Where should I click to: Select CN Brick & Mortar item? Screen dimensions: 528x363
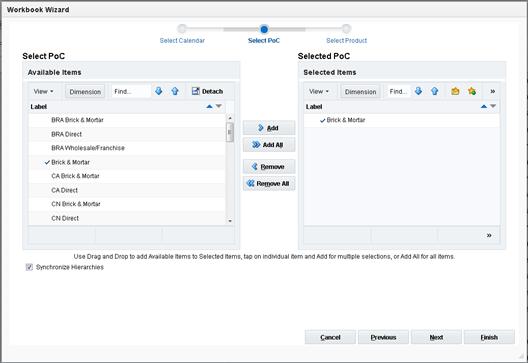(127, 204)
